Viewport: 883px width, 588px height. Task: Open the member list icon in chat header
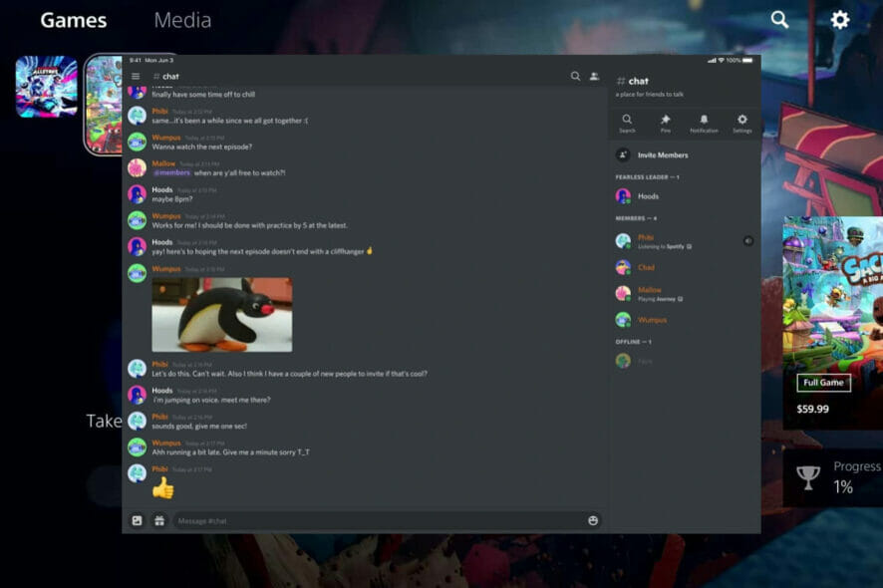(594, 75)
